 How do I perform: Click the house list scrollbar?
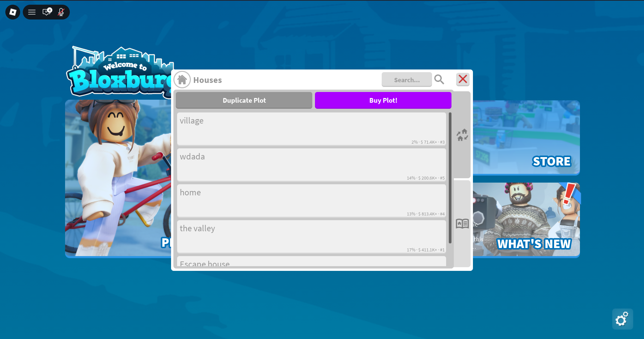[450, 178]
